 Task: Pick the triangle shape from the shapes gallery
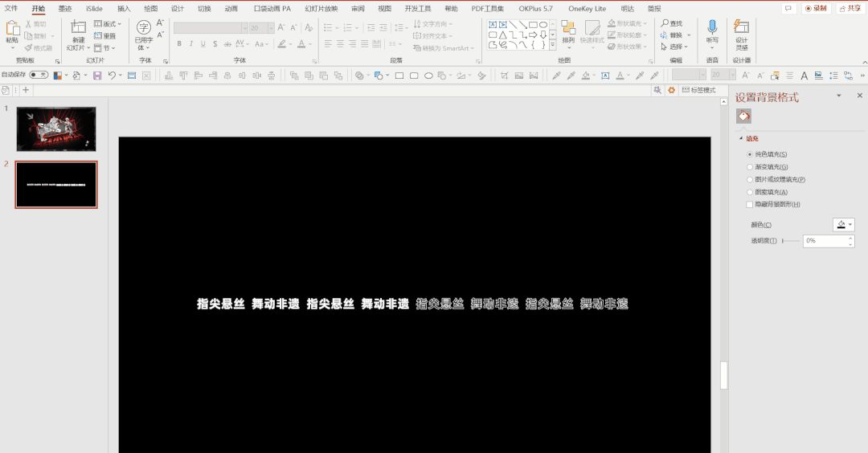coord(502,35)
